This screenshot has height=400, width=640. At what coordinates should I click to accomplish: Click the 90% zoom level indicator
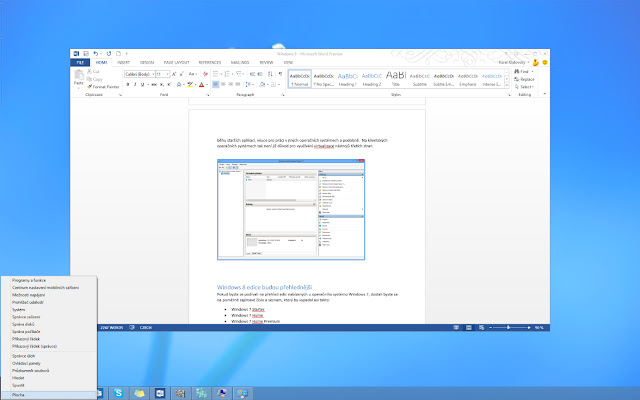coord(540,328)
